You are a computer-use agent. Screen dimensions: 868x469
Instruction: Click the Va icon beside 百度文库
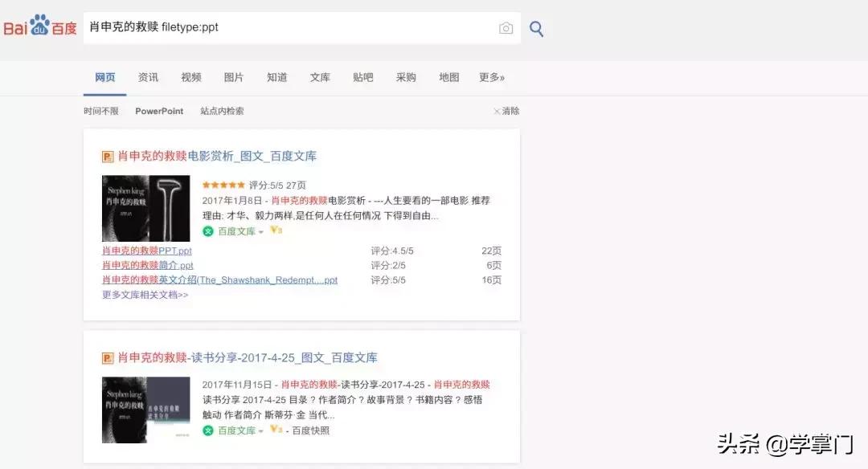coord(276,230)
